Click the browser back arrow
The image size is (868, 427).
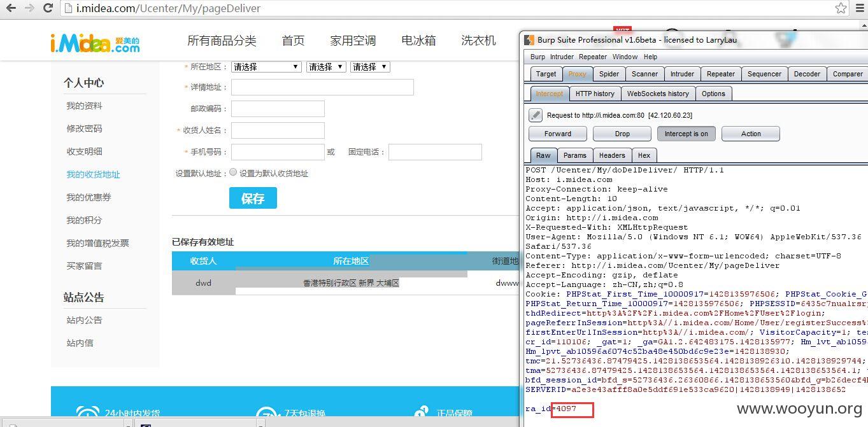click(11, 8)
